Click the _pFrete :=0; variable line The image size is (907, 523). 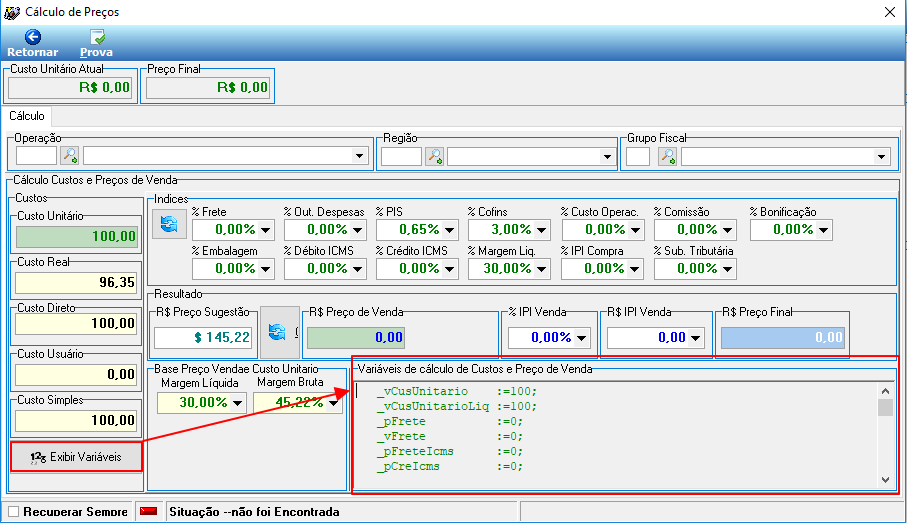point(450,422)
